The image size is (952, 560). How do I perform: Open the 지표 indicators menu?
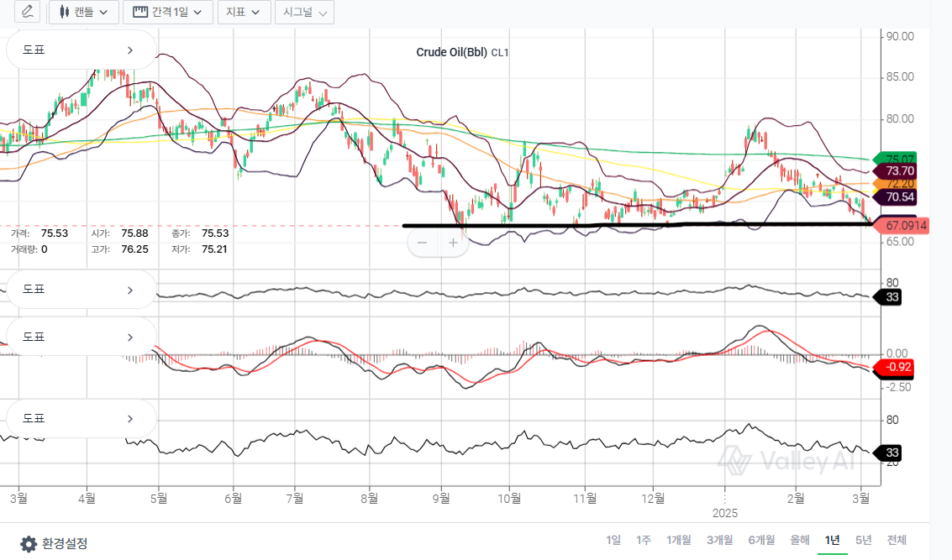pyautogui.click(x=244, y=12)
